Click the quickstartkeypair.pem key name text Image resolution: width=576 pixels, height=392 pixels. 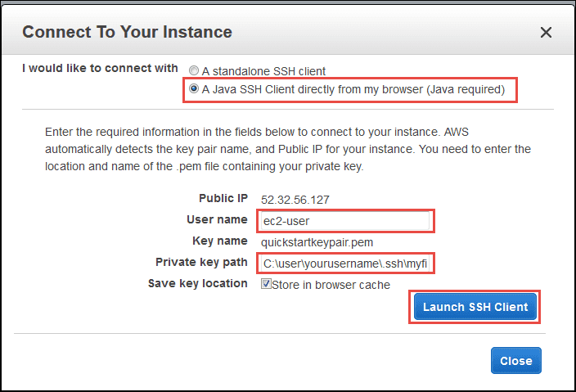click(317, 242)
